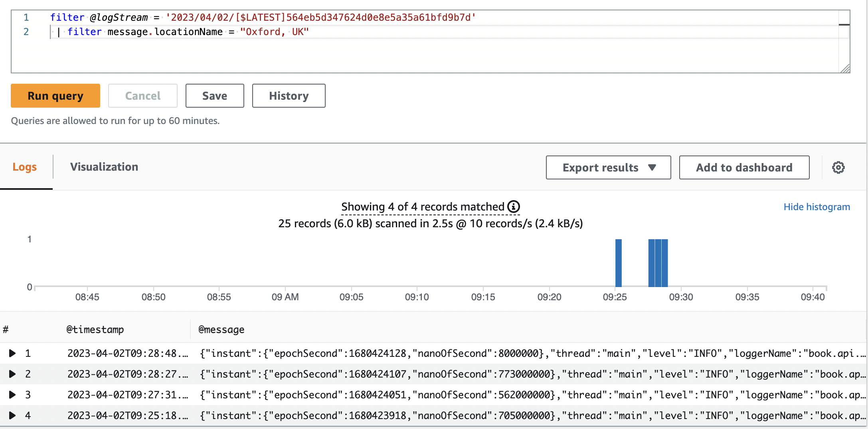The height and width of the screenshot is (429, 868).
Task: Click the info icon beside records matched
Action: click(x=514, y=207)
